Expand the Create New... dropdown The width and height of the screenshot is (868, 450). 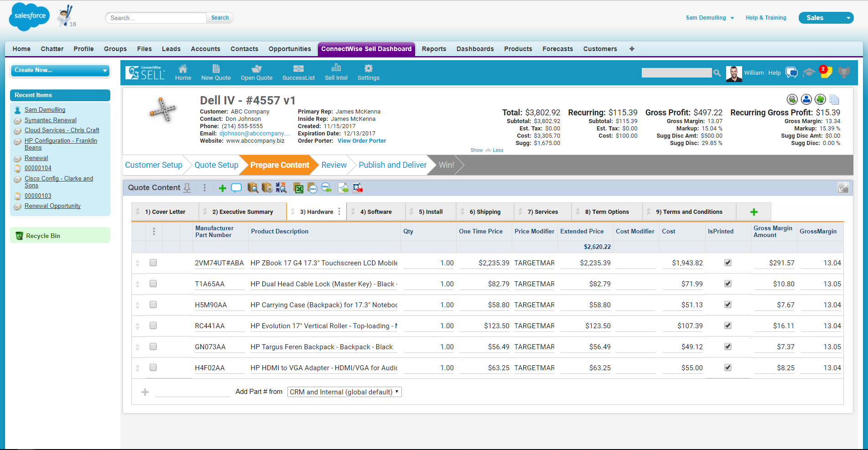click(x=60, y=70)
